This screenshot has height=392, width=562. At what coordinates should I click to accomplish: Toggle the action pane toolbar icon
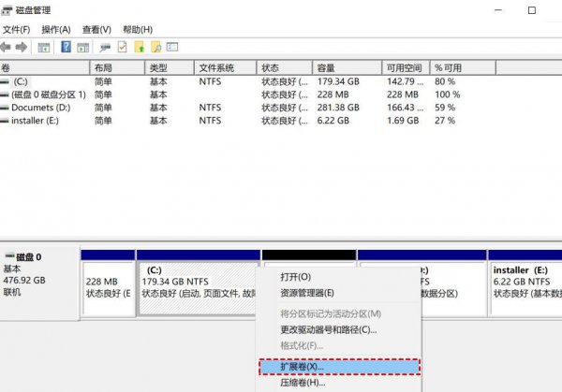point(82,48)
